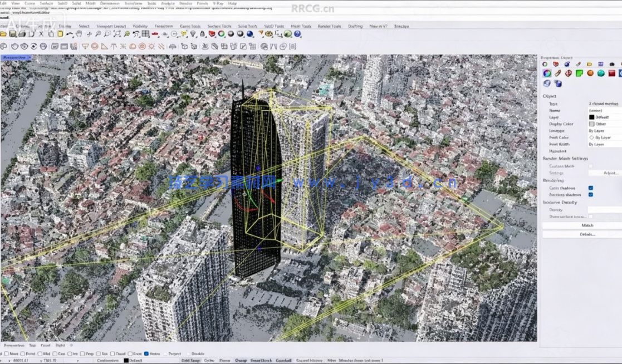Open the Print icon on the toolbar
Image resolution: width=622 pixels, height=364 pixels.
(x=23, y=37)
